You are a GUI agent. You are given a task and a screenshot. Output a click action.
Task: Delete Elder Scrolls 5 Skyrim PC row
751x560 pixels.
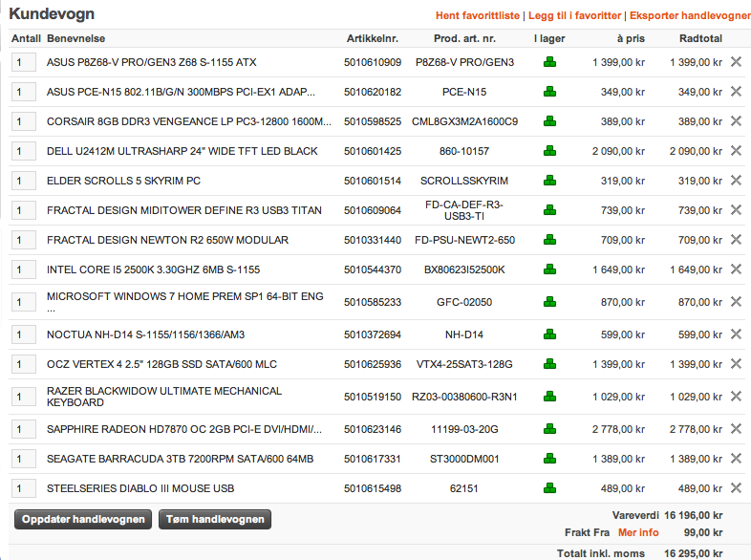[736, 181]
